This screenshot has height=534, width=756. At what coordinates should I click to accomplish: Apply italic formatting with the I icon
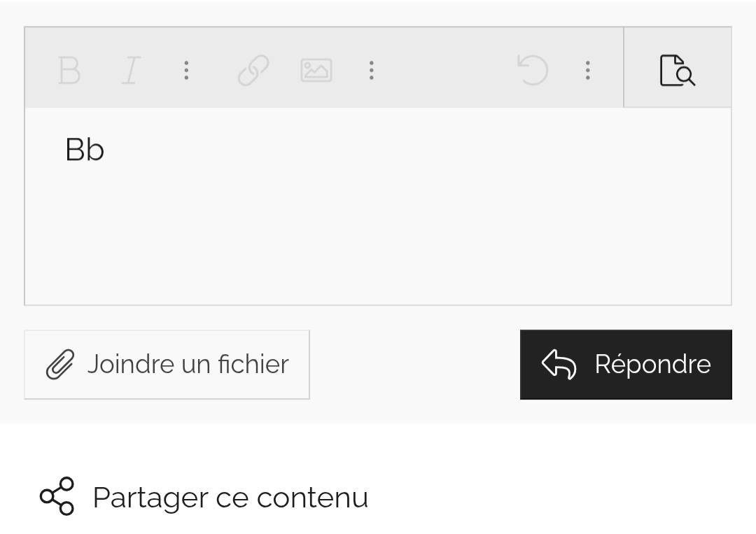(x=129, y=70)
